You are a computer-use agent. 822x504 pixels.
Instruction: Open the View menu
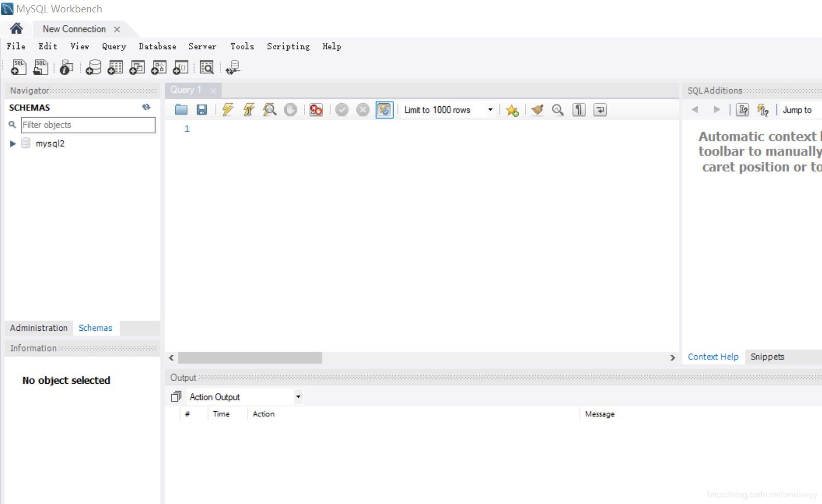(80, 46)
